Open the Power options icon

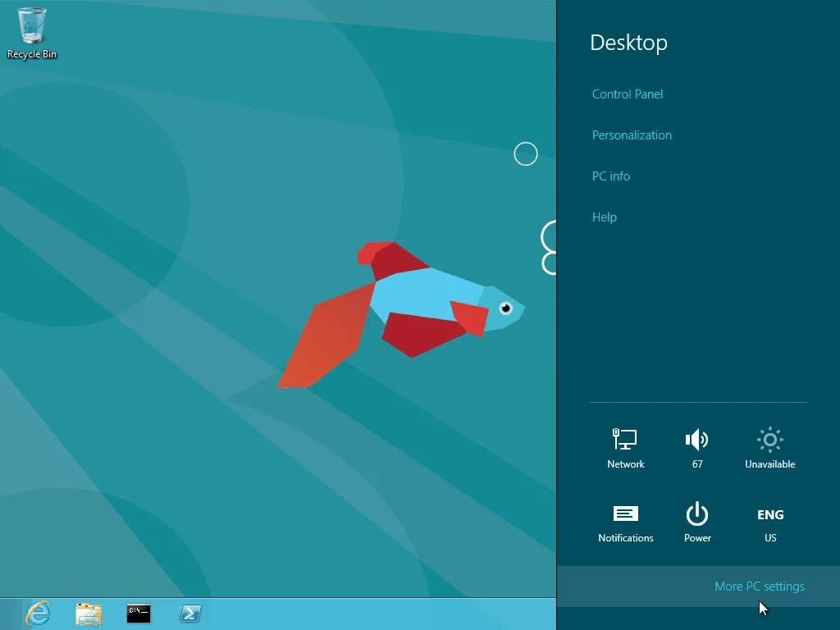tap(697, 523)
